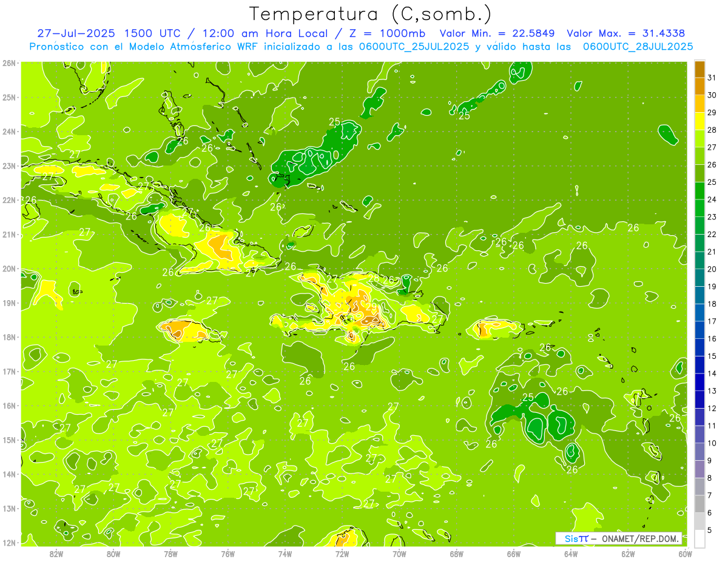Click legend value "31" on the color bar

(x=712, y=78)
